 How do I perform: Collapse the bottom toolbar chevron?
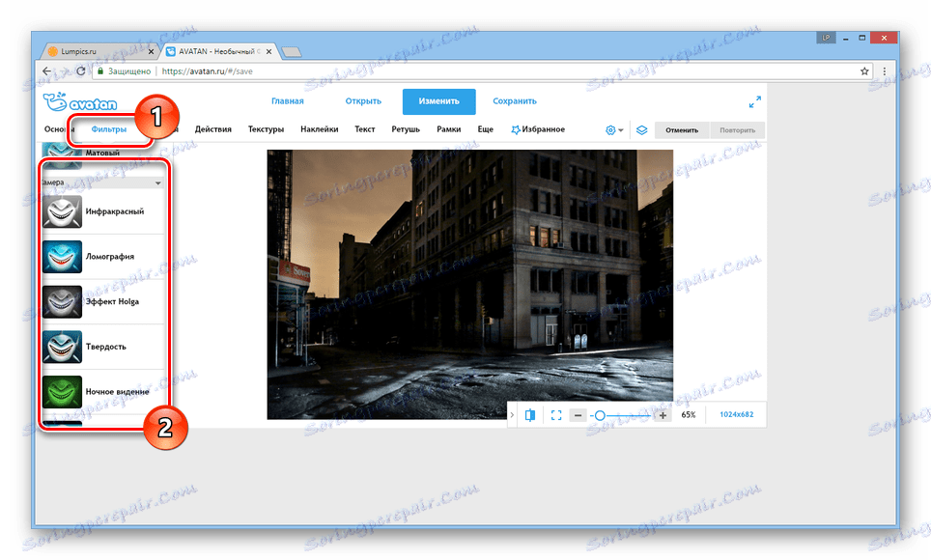512,415
